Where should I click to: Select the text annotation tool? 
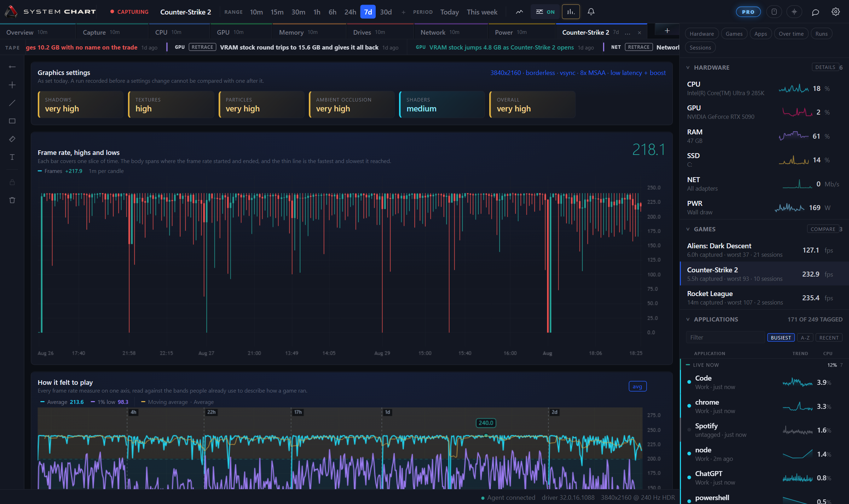[12, 157]
